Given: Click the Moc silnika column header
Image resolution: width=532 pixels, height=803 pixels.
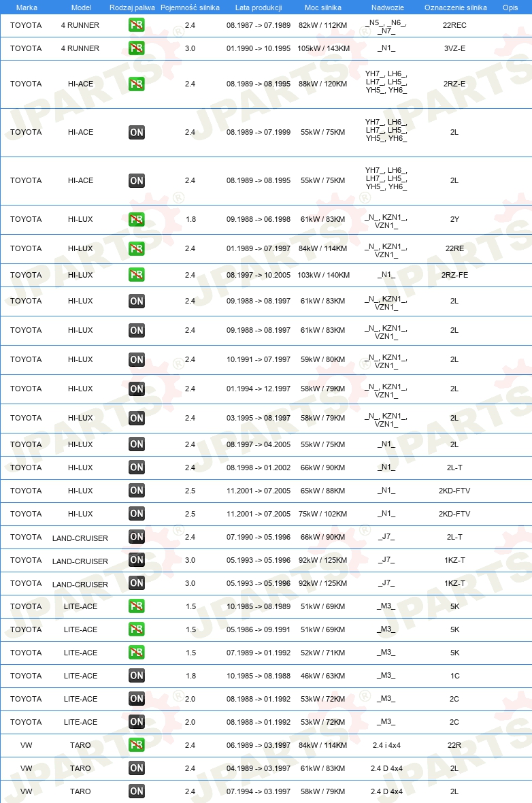Looking at the screenshot, I should point(323,7).
